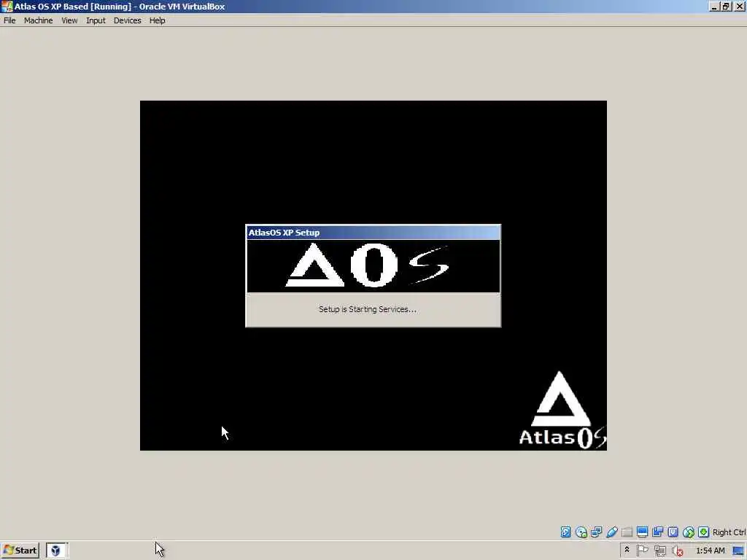Click the AtlasOS XP Setup title bar
747x560 pixels.
click(x=373, y=233)
